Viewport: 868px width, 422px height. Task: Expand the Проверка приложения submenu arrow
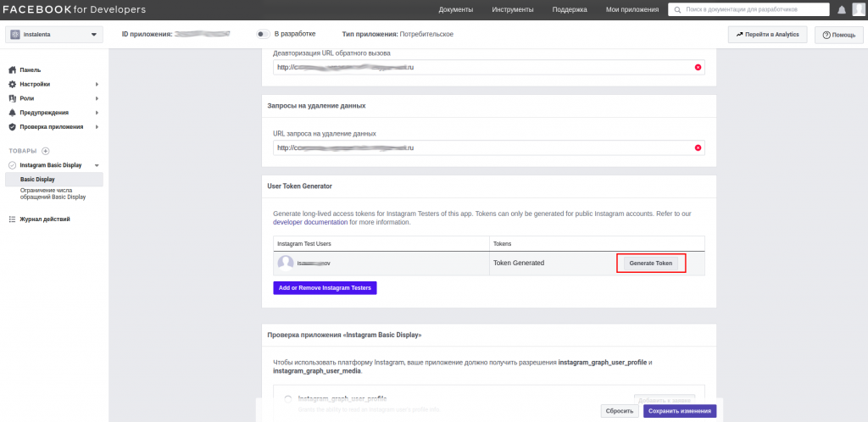97,126
